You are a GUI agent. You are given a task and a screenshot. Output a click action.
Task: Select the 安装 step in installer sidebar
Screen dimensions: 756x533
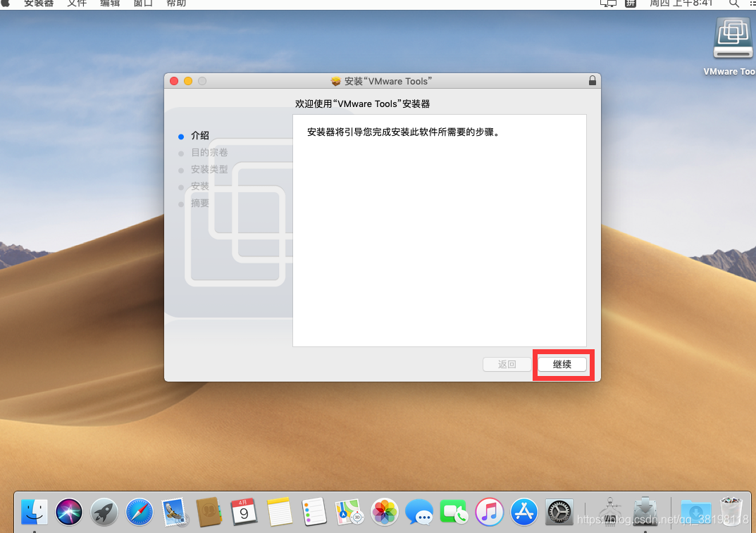(x=199, y=186)
